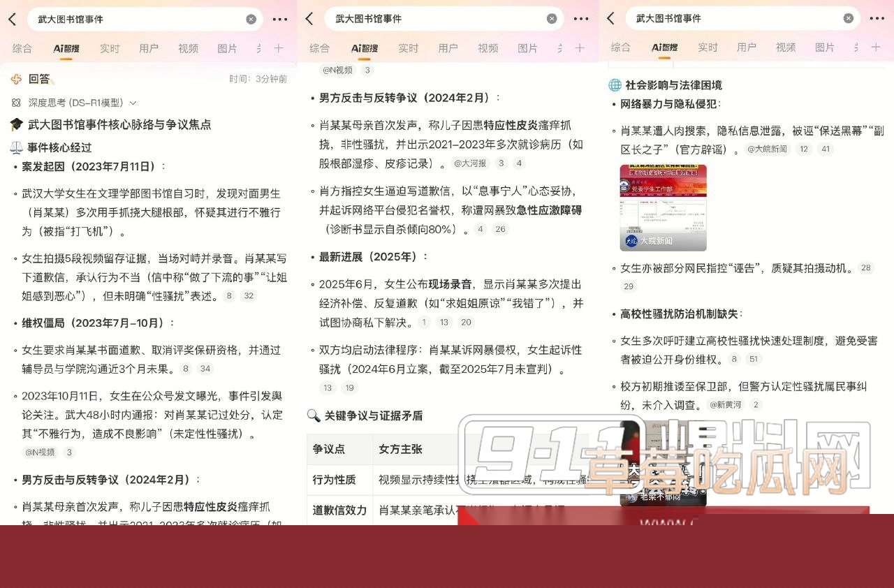The image size is (894, 588).
Task: Switch to the 实时 tab
Action: click(x=110, y=48)
